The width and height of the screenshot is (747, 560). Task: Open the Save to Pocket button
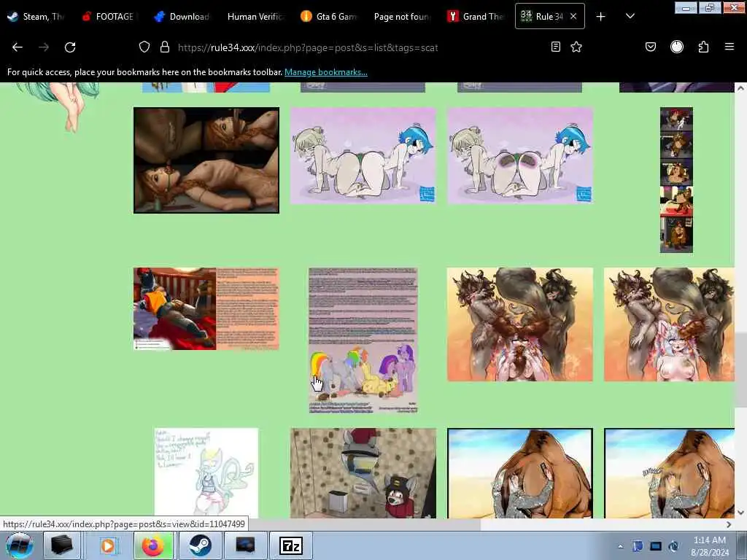point(651,47)
